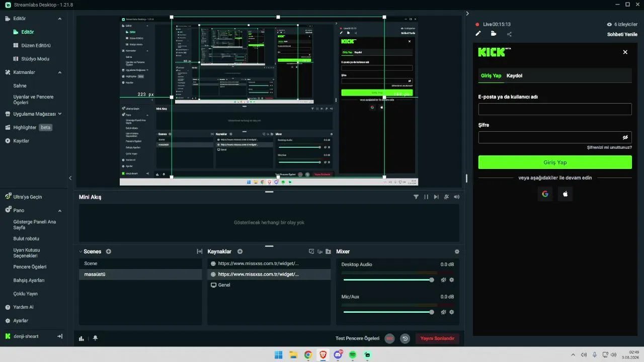
Task: Click Ultra'ya Geçin upgrade item
Action: pyautogui.click(x=24, y=197)
